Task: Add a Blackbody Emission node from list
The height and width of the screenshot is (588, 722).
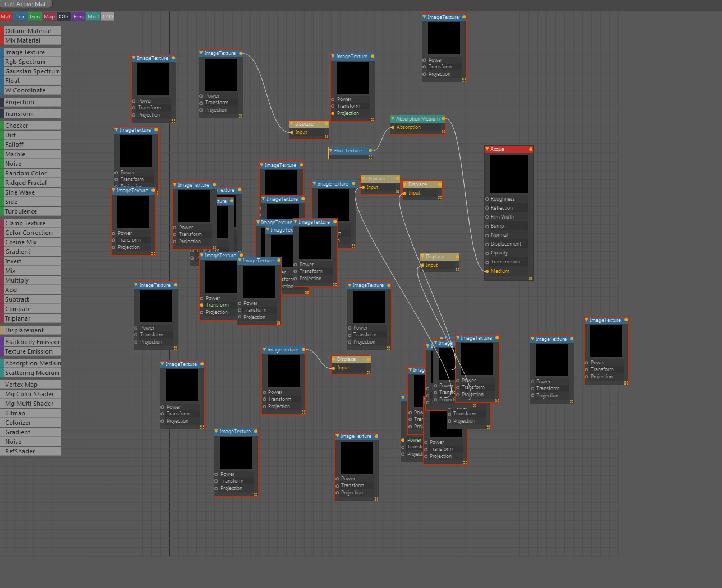Action: 30,342
